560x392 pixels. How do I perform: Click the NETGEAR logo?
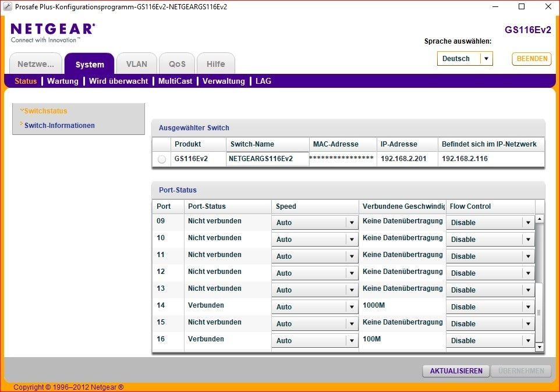(x=52, y=29)
